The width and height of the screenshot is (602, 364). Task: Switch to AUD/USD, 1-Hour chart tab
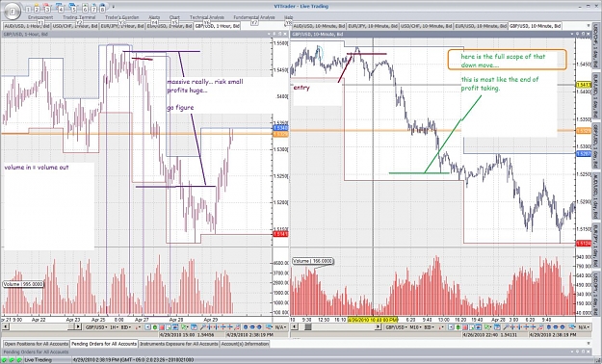(x=27, y=26)
